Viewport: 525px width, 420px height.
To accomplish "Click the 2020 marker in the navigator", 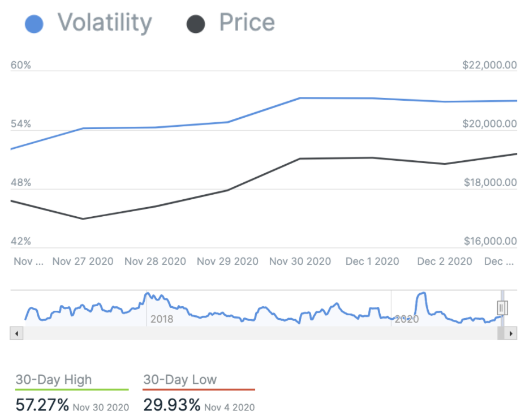I will point(406,319).
